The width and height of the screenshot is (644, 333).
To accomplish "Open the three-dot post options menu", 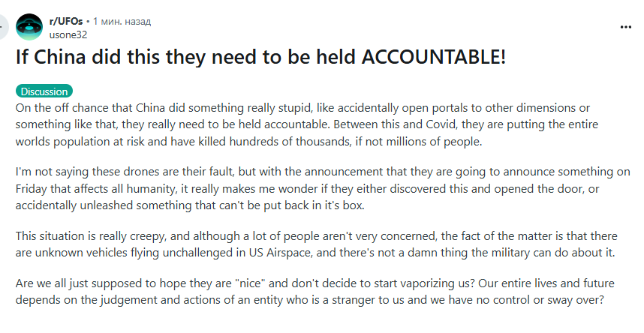I will pyautogui.click(x=625, y=27).
